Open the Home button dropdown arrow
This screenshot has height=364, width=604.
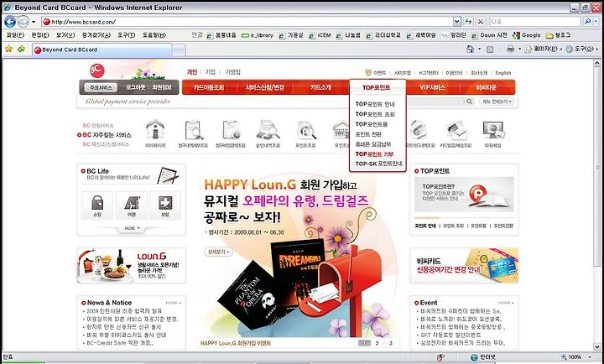tap(479, 49)
